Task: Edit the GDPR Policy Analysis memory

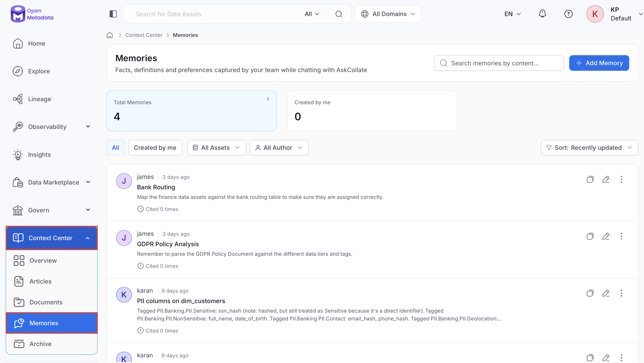Action: click(x=605, y=236)
